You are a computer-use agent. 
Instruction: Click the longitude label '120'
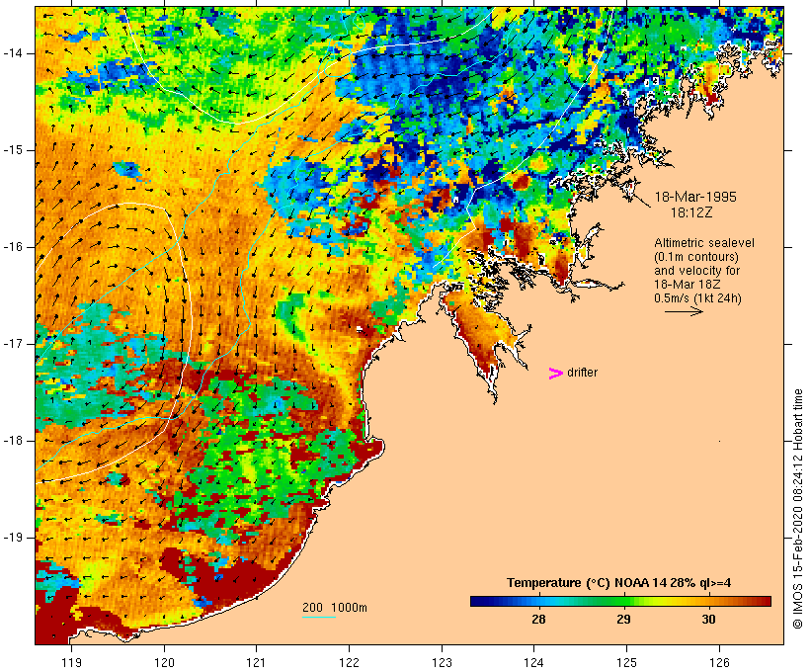(x=164, y=662)
